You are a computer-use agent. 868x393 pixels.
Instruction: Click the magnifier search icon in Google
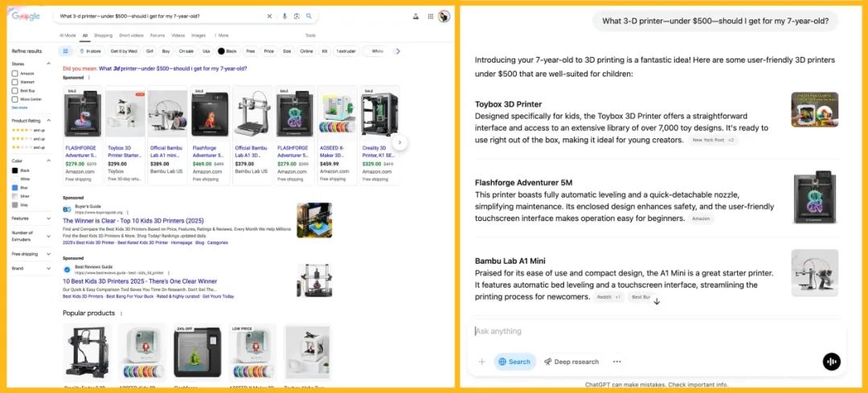pyautogui.click(x=309, y=17)
